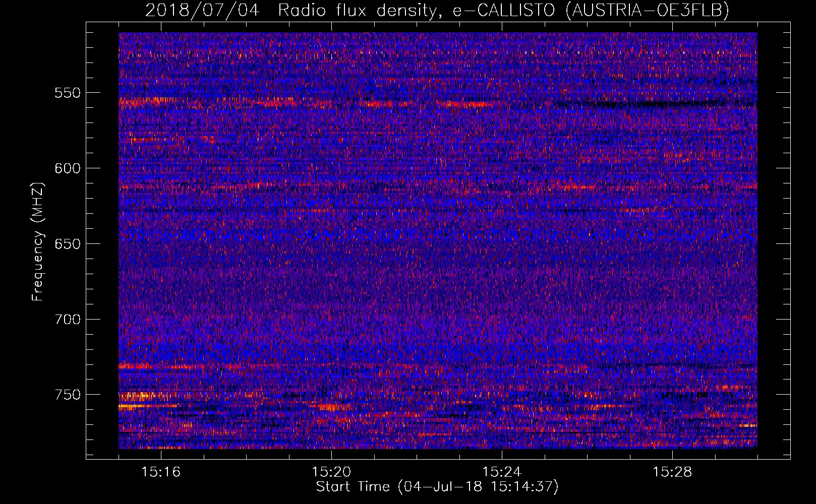Click the 15:24 time tick label
This screenshot has width=816, height=504.
coord(502,472)
